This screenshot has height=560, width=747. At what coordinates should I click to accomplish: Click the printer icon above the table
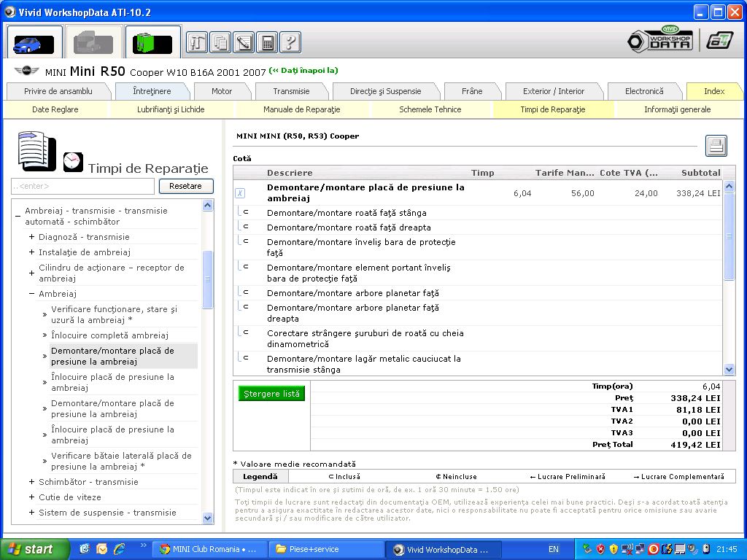pos(716,146)
